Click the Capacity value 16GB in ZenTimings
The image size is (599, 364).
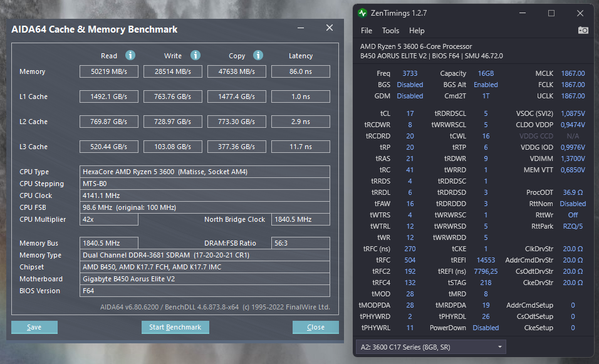486,73
